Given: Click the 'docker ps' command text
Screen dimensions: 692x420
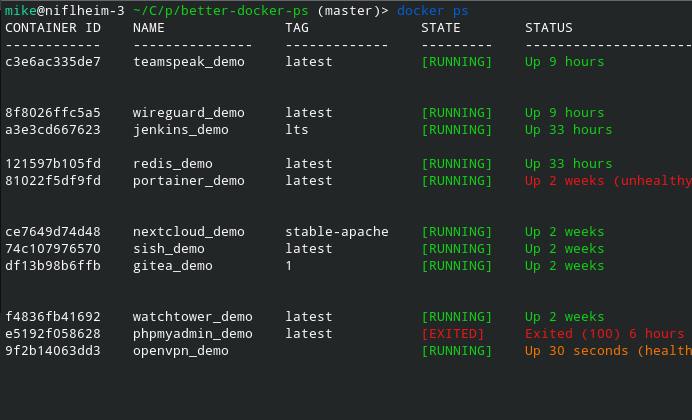Looking at the screenshot, I should [432, 10].
